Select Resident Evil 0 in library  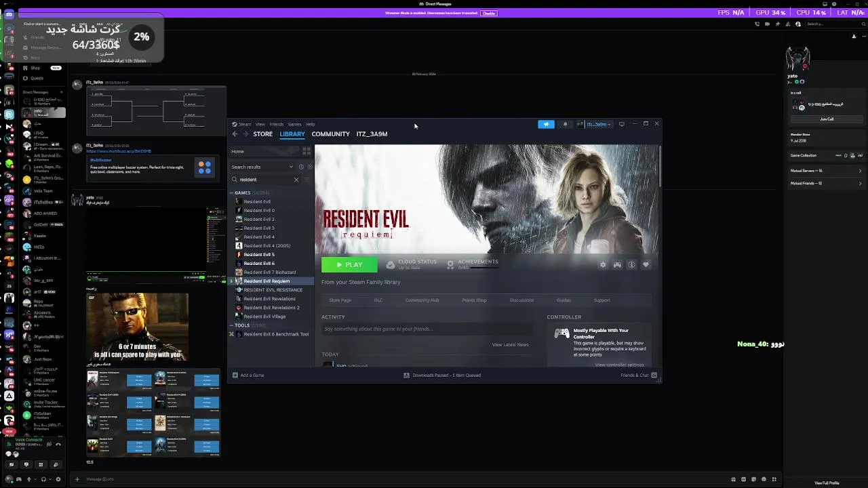click(259, 210)
